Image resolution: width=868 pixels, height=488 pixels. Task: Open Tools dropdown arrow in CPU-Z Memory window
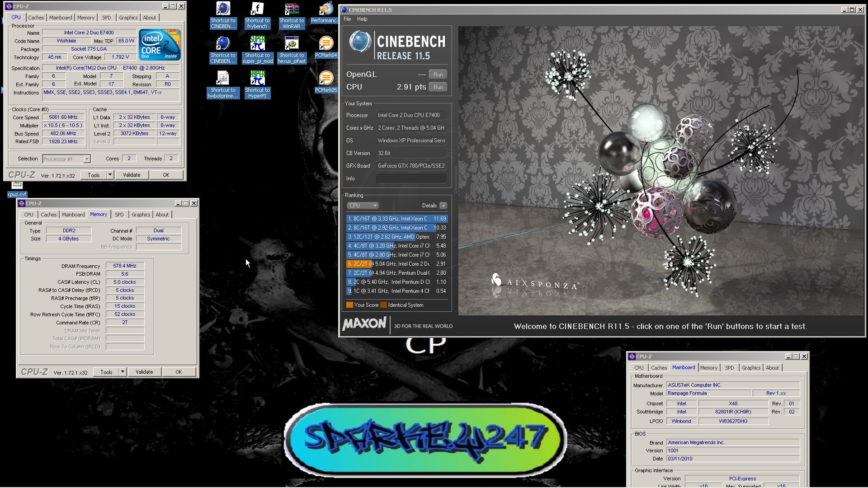coord(122,372)
